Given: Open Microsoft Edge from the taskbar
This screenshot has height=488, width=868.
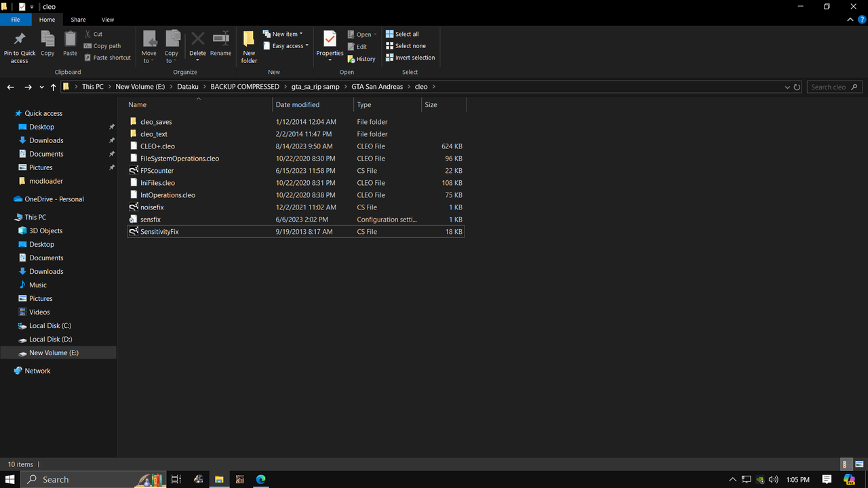Looking at the screenshot, I should [260, 479].
